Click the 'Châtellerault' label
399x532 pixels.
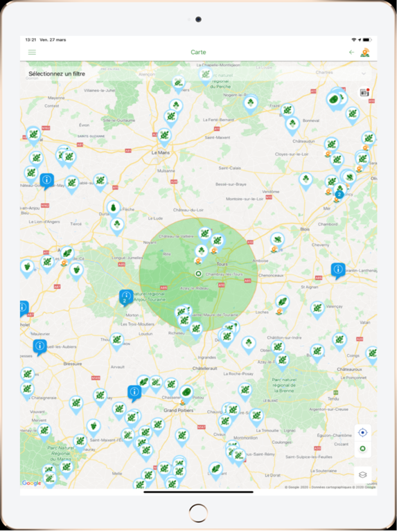click(x=204, y=369)
